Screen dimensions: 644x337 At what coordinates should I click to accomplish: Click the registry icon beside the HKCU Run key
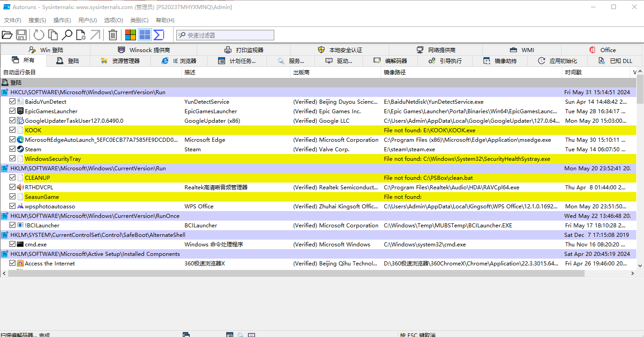5,92
